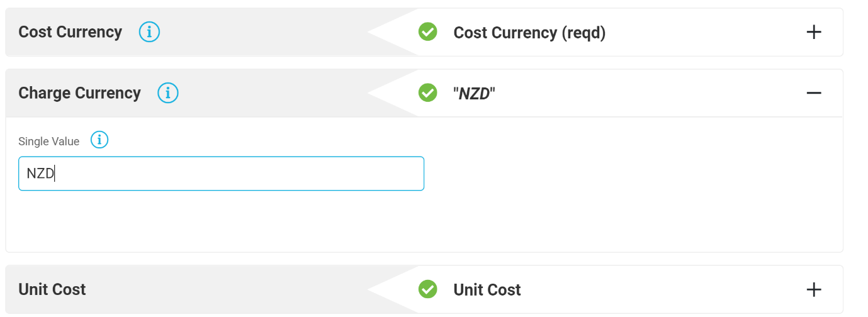
Task: Show the Single Value info tooltip icon
Action: tap(99, 140)
